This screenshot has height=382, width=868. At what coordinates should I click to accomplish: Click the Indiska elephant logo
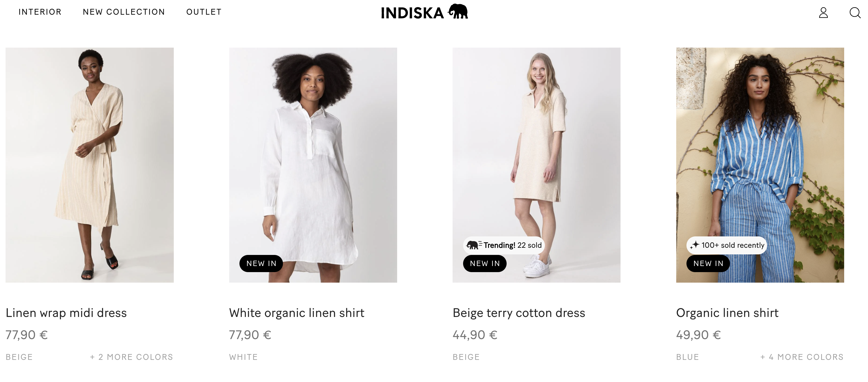[x=424, y=12]
